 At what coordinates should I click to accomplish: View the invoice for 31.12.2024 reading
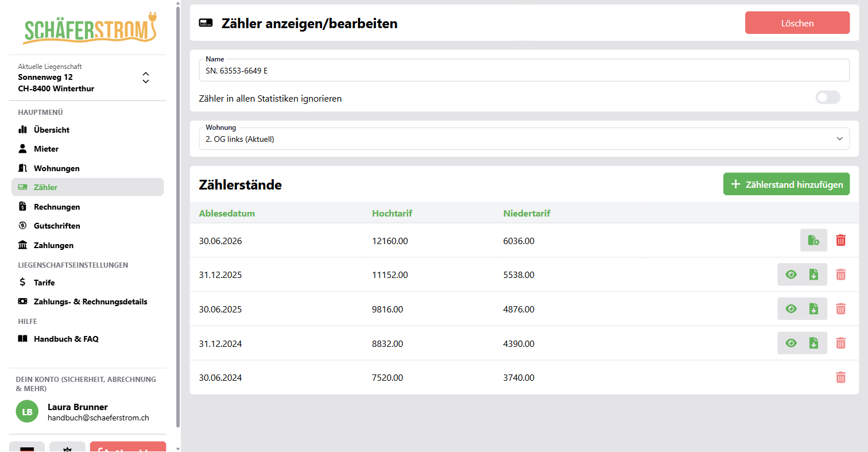tap(791, 343)
